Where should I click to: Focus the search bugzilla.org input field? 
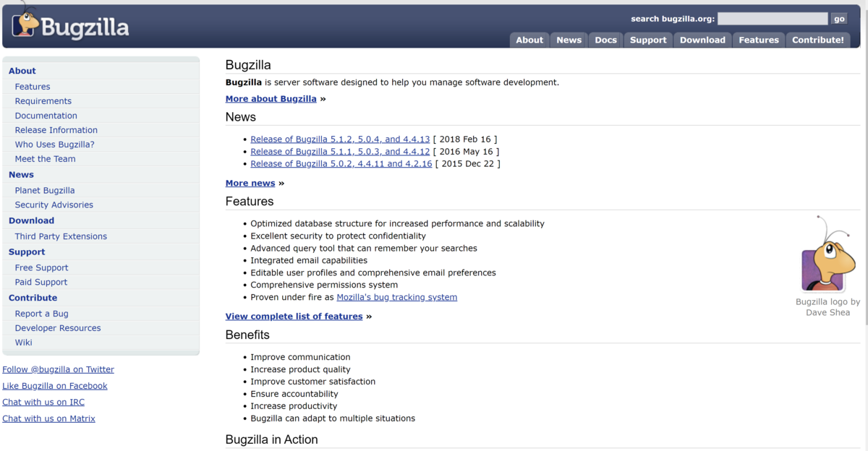773,19
